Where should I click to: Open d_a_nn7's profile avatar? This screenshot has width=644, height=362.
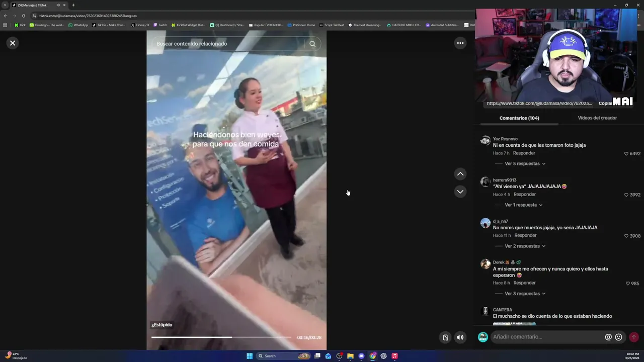tap(485, 223)
